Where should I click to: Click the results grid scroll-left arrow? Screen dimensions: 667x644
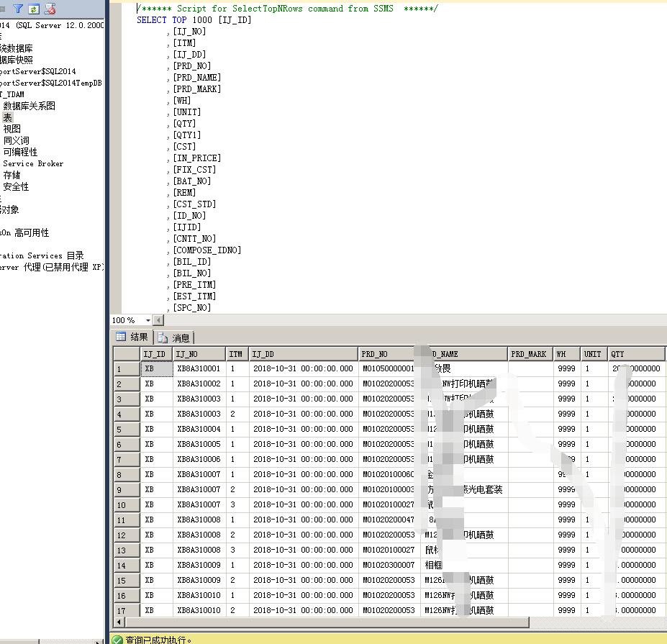(119, 622)
